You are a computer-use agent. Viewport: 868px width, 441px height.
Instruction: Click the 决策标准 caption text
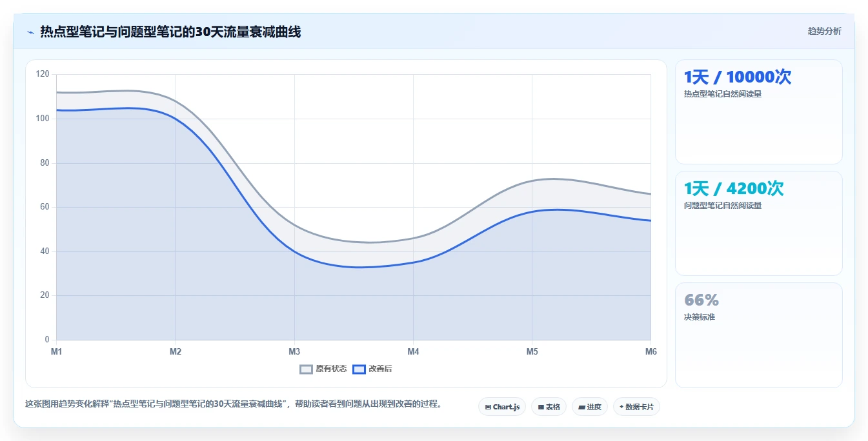(700, 317)
